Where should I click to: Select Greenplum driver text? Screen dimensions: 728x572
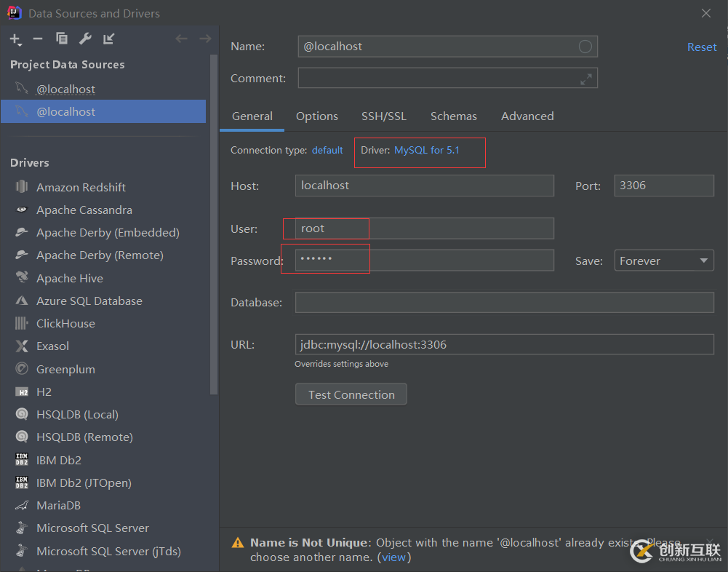pyautogui.click(x=65, y=370)
